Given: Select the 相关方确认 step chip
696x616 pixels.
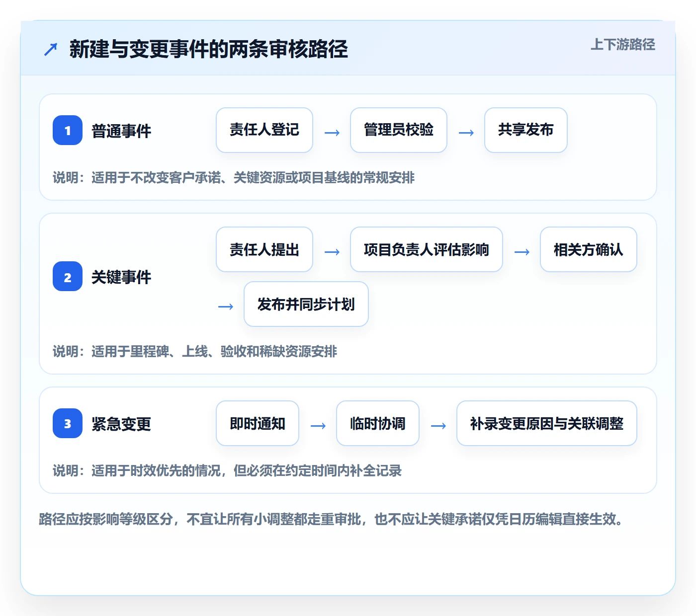Looking at the screenshot, I should (x=589, y=249).
